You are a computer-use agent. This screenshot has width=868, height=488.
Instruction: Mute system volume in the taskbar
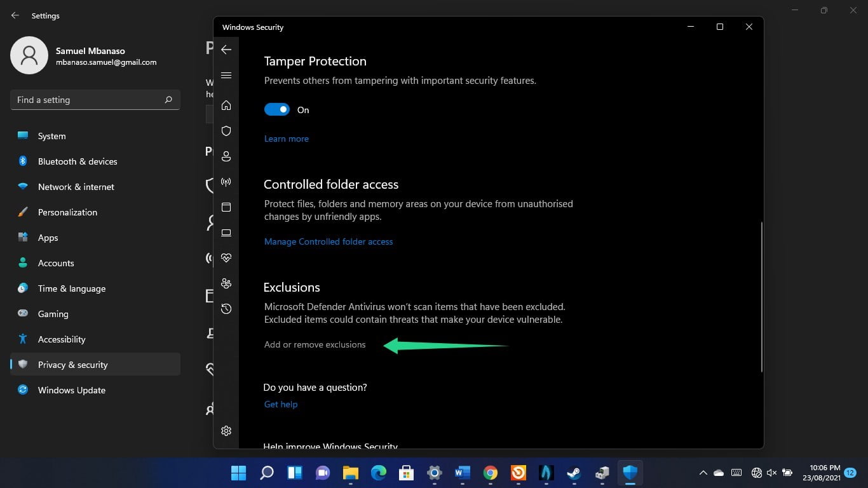(772, 473)
